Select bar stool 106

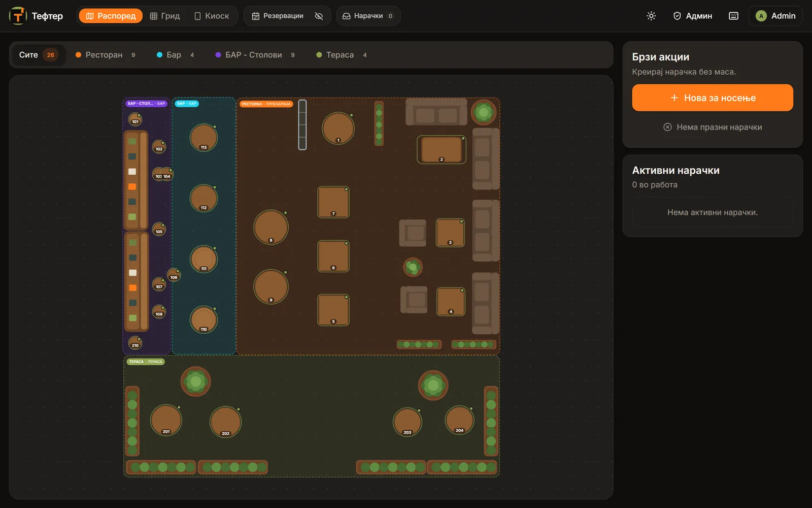(x=174, y=275)
